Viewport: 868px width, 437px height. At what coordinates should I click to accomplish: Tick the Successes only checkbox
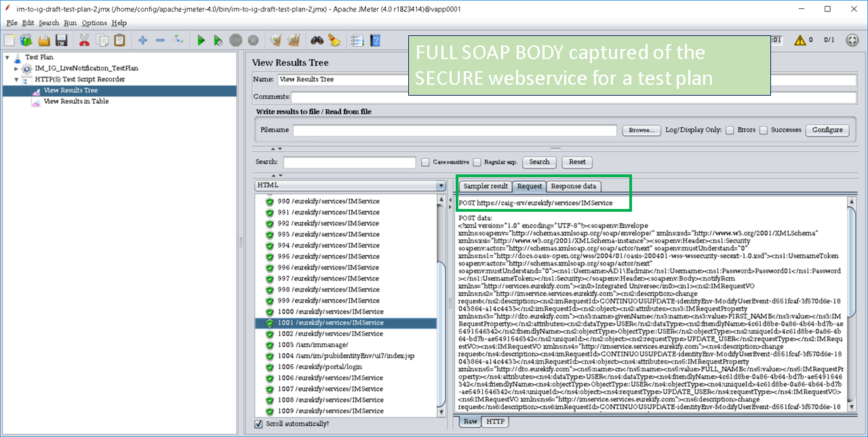tap(764, 130)
